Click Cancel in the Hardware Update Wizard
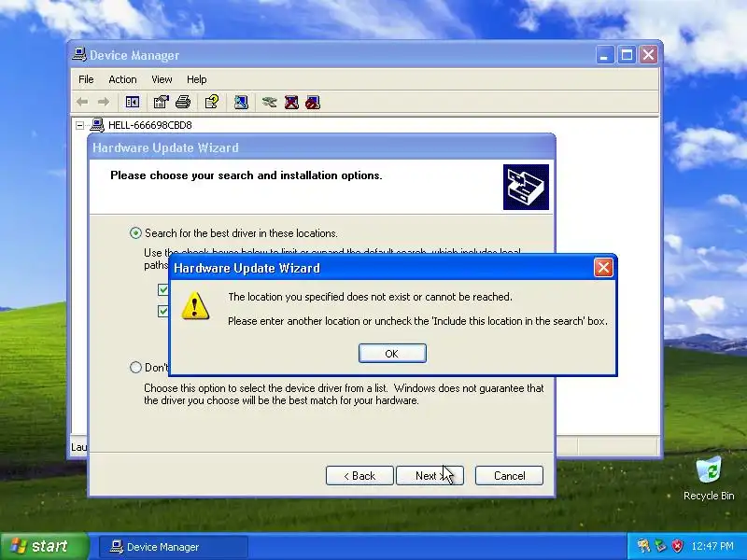The image size is (747, 560). (509, 476)
